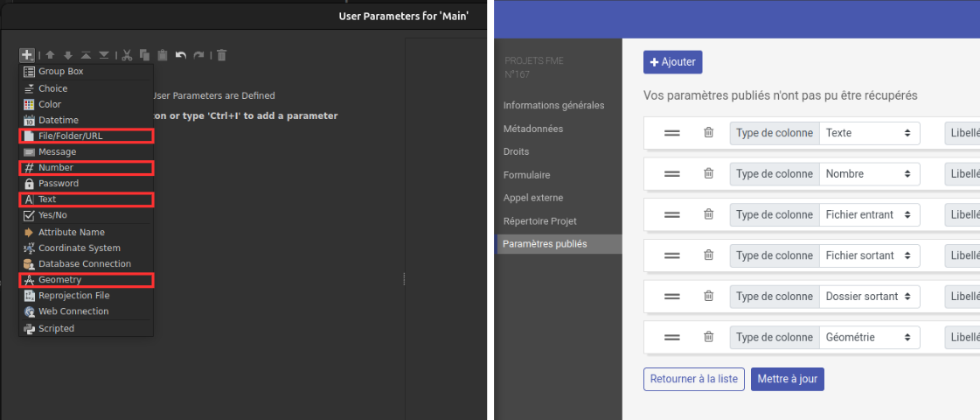Viewport: 980px width, 420px height.
Task: Delete the Fichier sortant parameter row
Action: [x=708, y=255]
